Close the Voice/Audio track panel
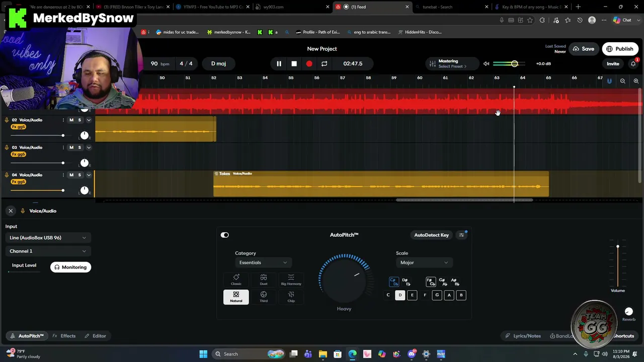This screenshot has height=362, width=644. [11, 211]
